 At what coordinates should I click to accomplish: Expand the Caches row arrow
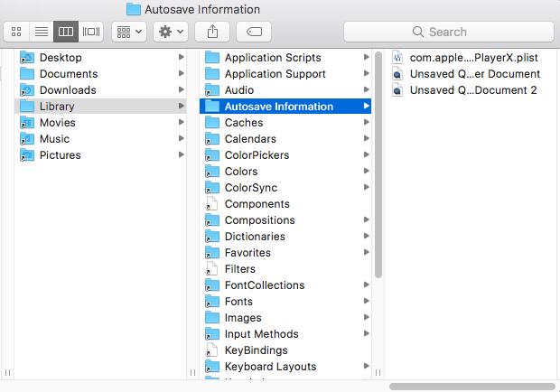point(366,122)
